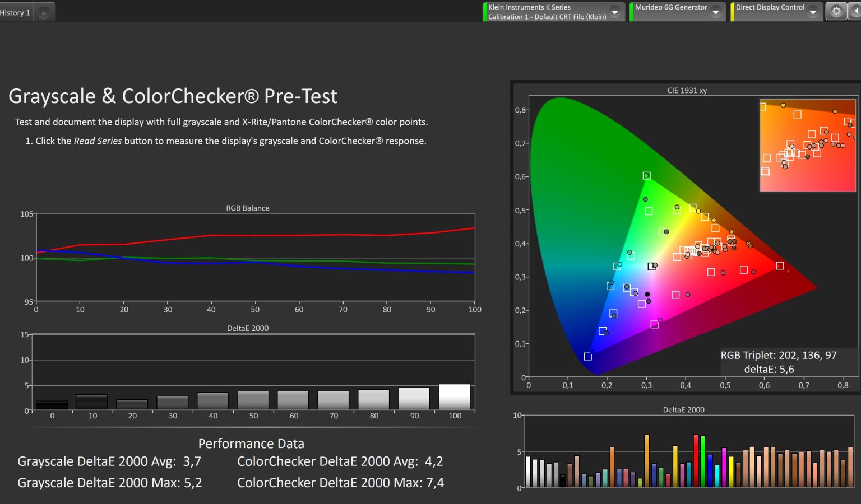
Task: Click the left-pointing arrow icon beside the gear
Action: pos(855,12)
